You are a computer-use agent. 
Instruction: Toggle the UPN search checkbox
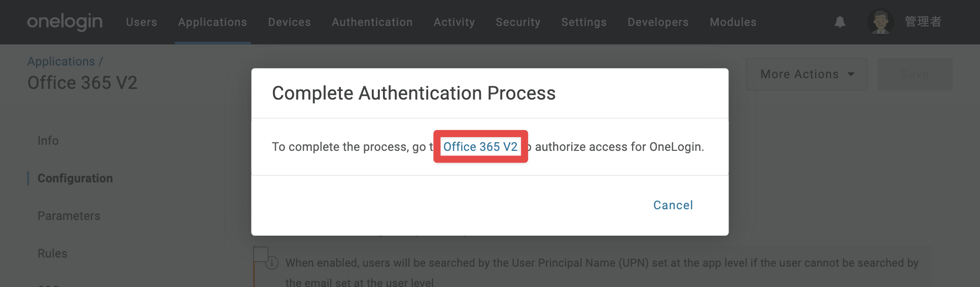pos(261,254)
